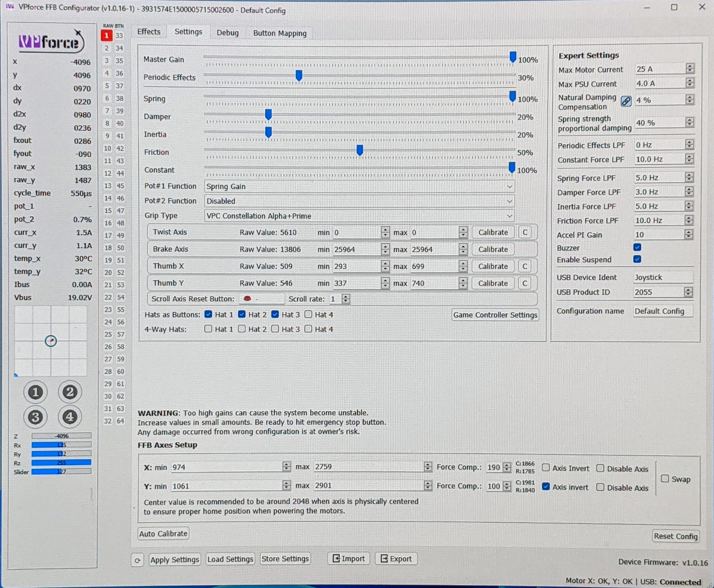The image size is (714, 588).
Task: Uncheck Axis invert for the Y axis
Action: pos(546,487)
